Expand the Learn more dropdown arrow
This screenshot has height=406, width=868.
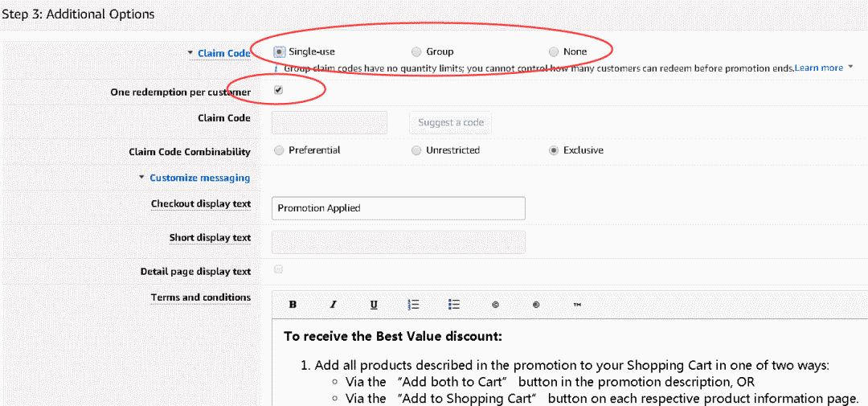click(x=850, y=68)
